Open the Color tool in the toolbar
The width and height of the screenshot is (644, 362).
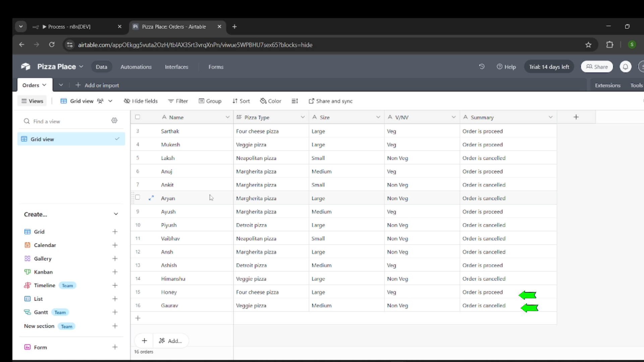coord(271,101)
